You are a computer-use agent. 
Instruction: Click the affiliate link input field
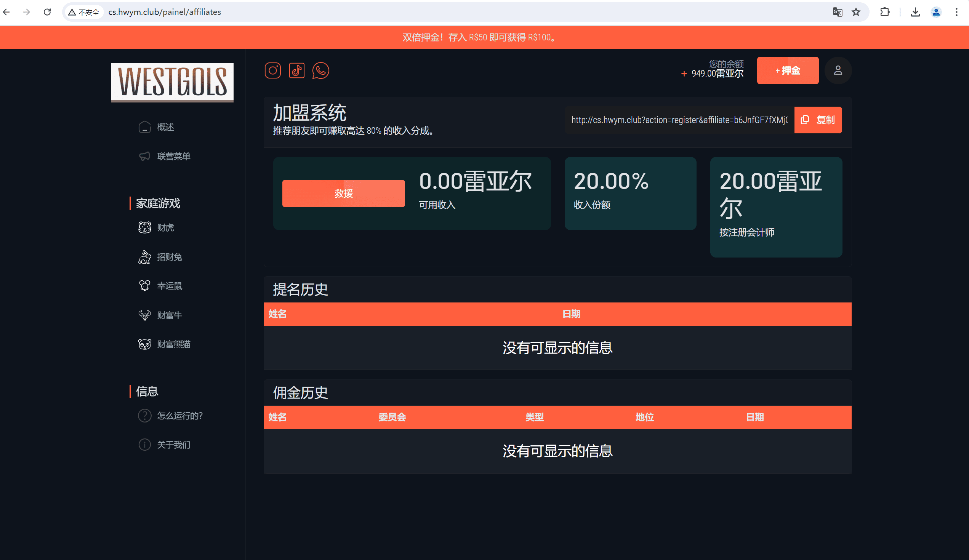tap(679, 120)
